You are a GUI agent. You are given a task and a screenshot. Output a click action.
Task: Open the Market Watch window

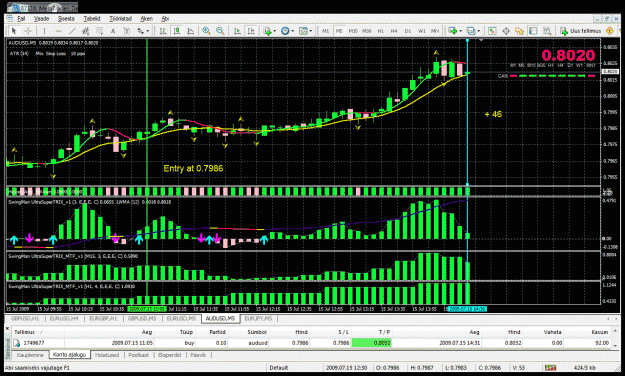(x=492, y=31)
